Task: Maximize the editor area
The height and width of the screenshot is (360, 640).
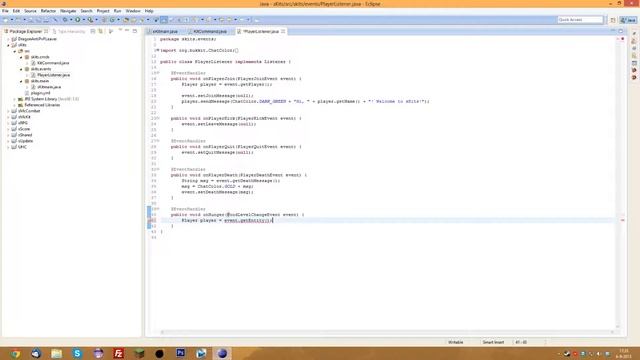Action: click(x=620, y=31)
